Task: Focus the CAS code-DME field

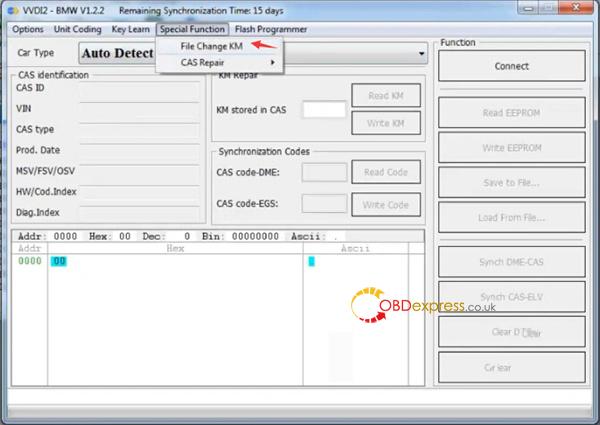Action: 324,173
